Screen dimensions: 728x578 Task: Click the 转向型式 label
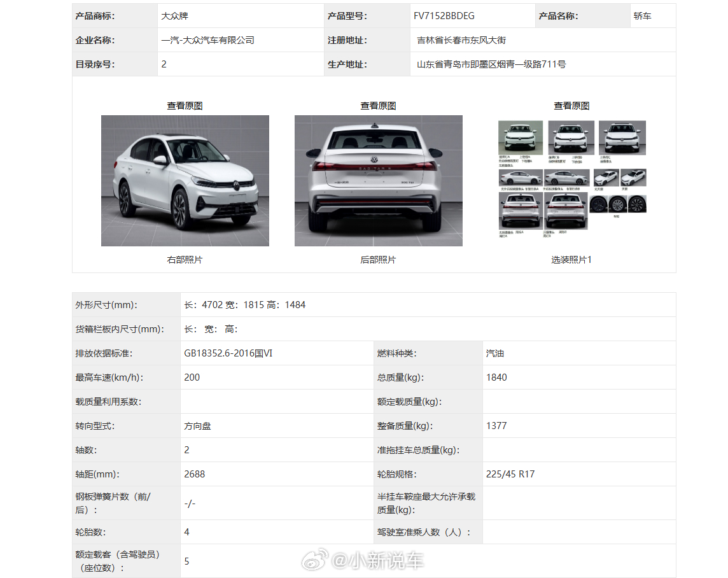[x=95, y=425]
